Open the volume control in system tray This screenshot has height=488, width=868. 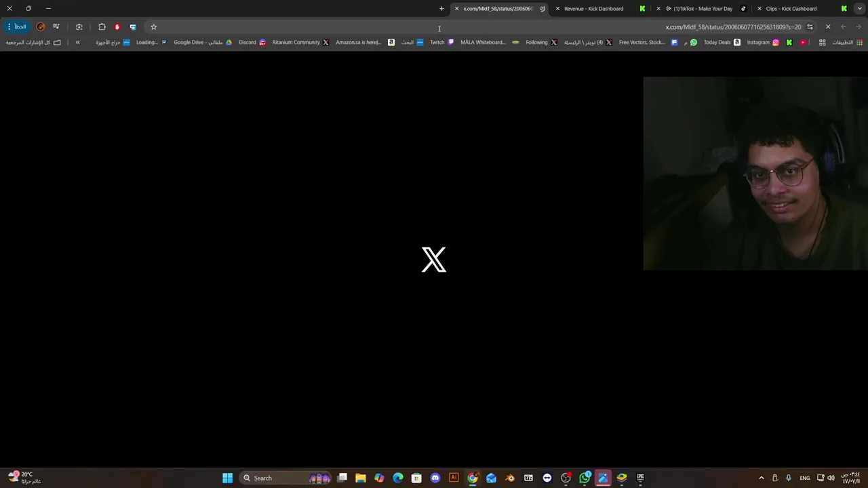(831, 478)
